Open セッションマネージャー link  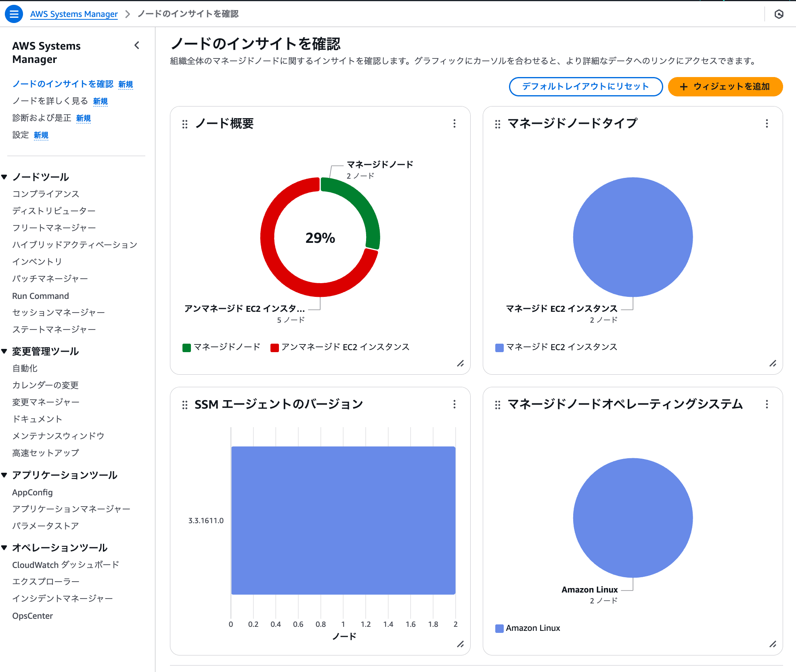tap(59, 313)
